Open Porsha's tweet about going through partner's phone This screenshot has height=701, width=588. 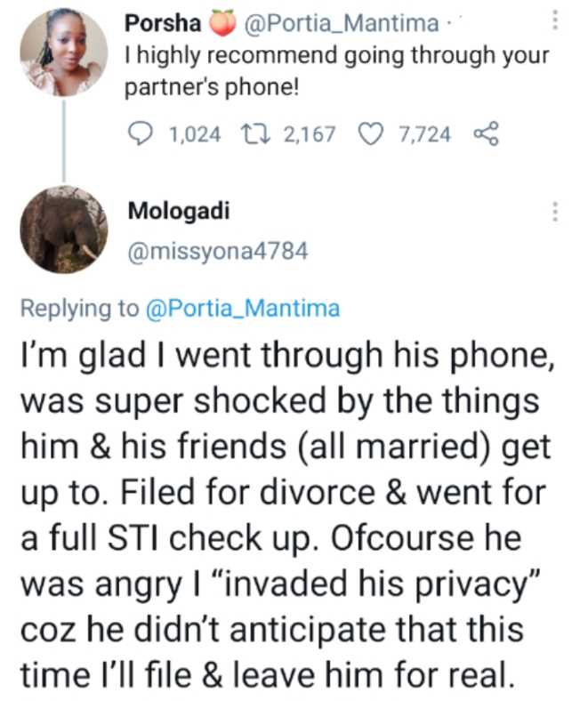click(338, 73)
